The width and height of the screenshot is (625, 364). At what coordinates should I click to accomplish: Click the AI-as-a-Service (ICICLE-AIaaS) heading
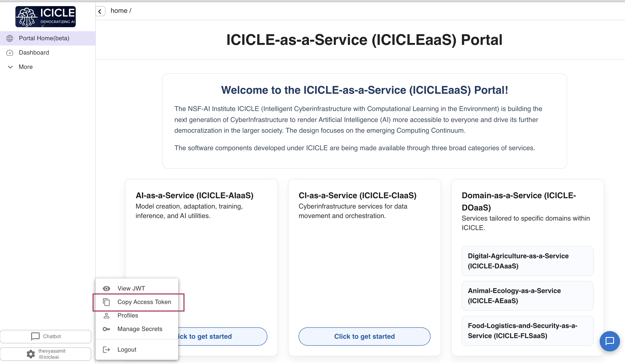point(194,195)
